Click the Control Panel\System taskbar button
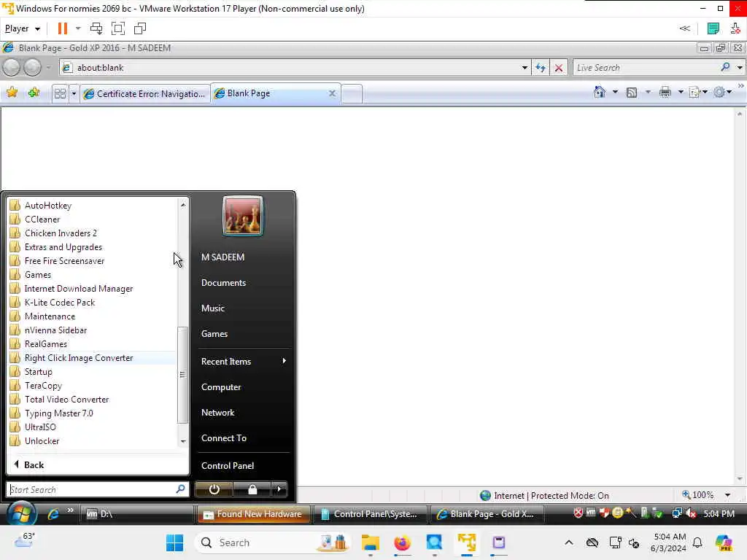This screenshot has width=747, height=560. click(x=370, y=514)
